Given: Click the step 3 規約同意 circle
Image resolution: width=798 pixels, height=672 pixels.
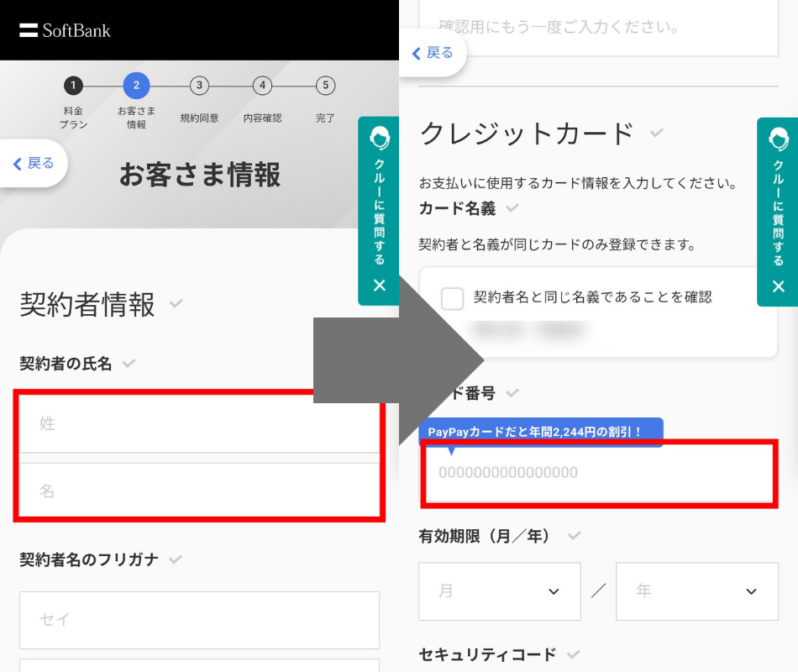Looking at the screenshot, I should point(199,85).
